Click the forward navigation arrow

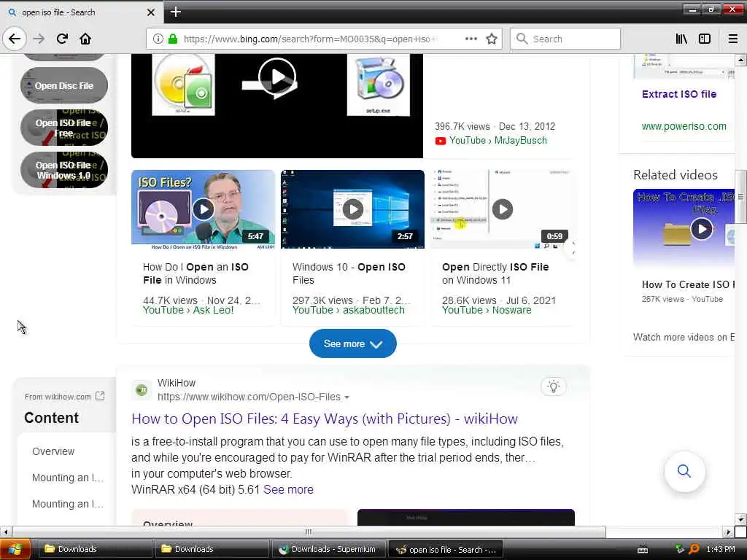(x=39, y=39)
